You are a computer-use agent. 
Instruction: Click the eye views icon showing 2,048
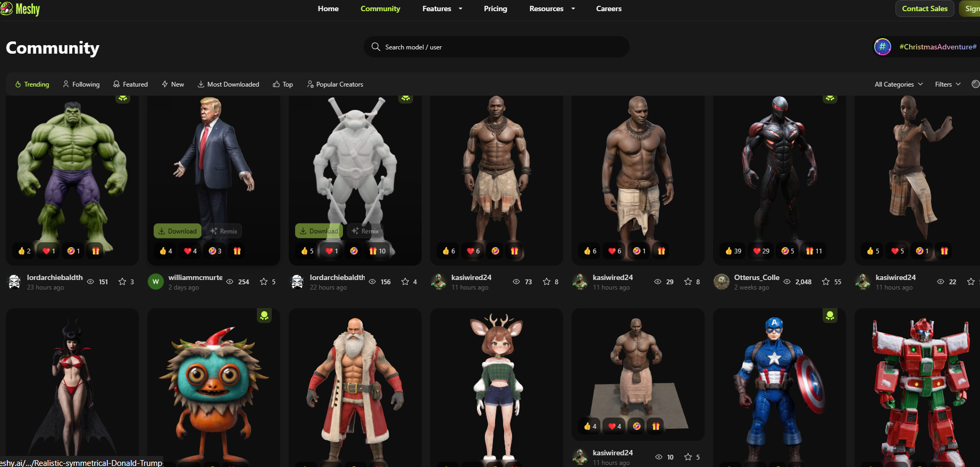click(x=787, y=282)
